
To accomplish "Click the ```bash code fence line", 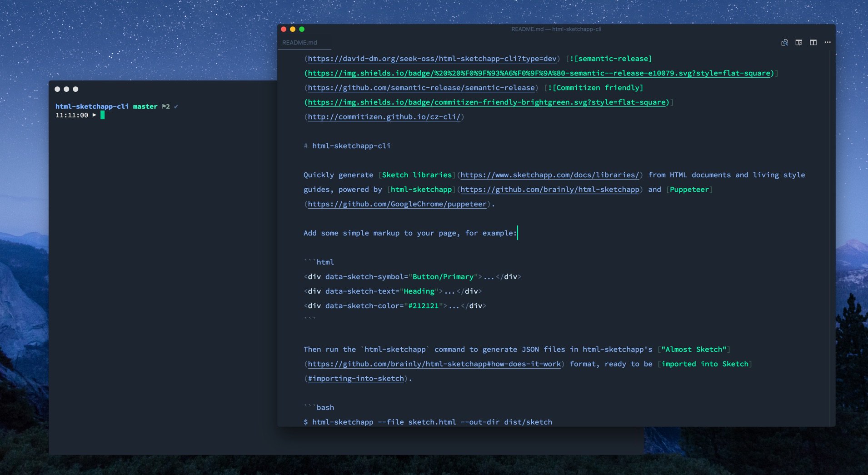I will (319, 408).
